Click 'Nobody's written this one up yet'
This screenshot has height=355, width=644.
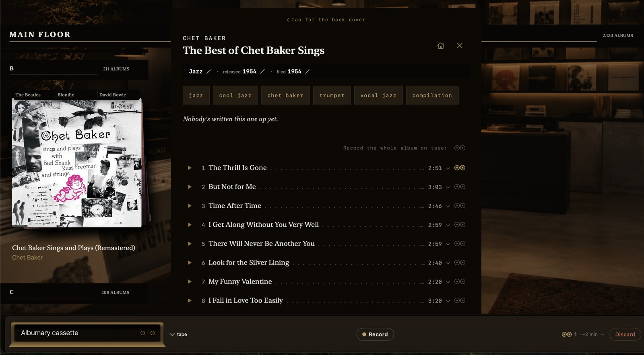[x=231, y=119]
